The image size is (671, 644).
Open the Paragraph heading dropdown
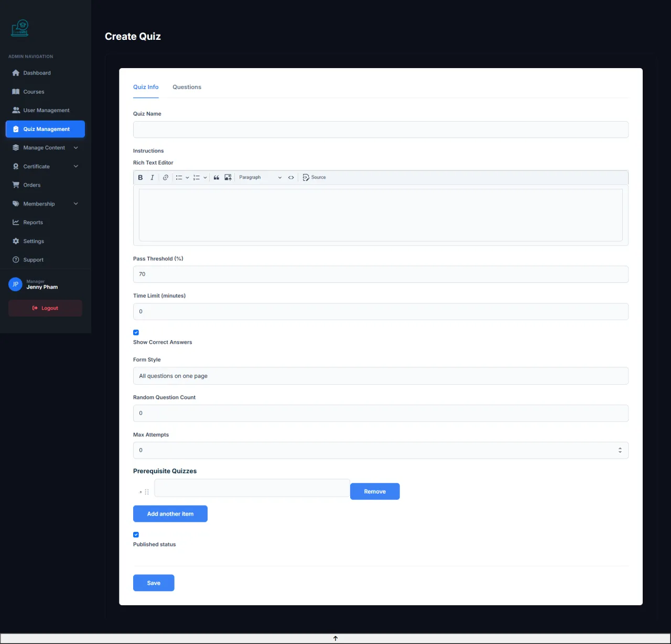coord(260,178)
